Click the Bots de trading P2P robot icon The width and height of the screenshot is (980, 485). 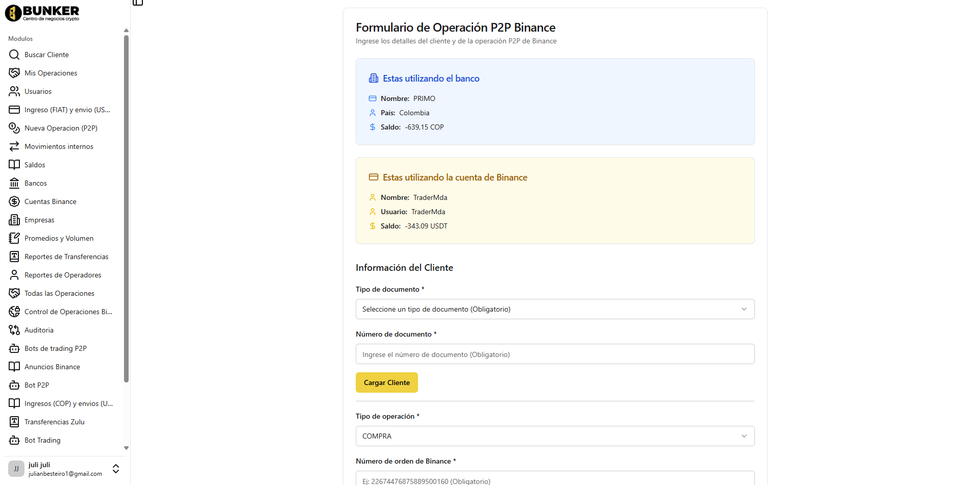[14, 348]
